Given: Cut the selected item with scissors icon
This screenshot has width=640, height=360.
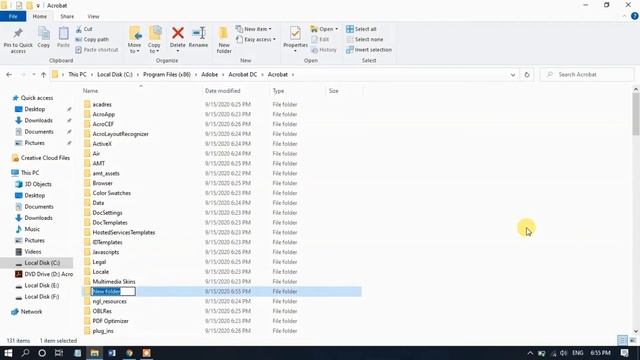Looking at the screenshot, I should point(84,29).
